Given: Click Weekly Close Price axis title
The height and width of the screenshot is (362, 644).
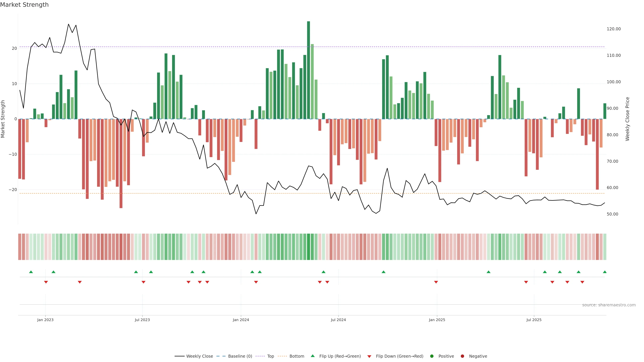Looking at the screenshot, I should (627, 119).
